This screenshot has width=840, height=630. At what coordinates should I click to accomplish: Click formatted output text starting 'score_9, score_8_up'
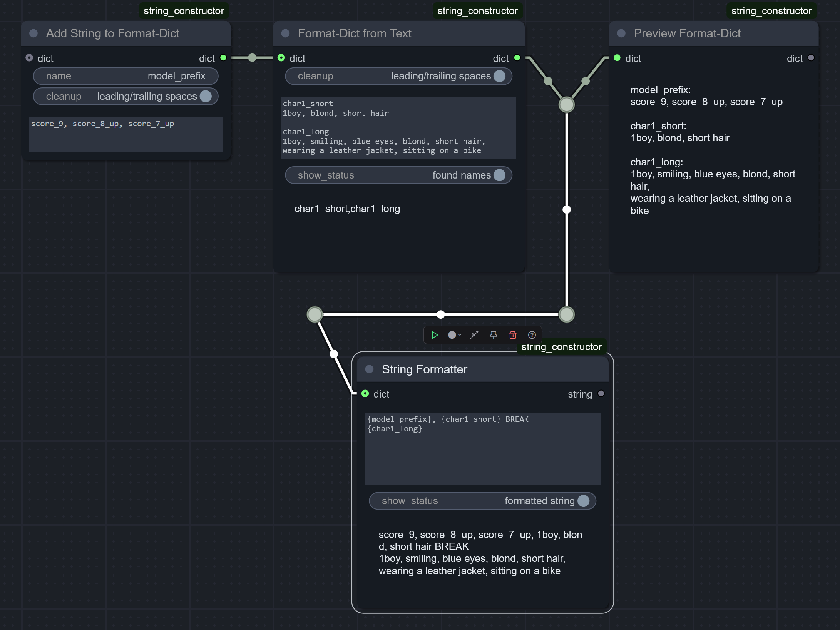pyautogui.click(x=480, y=553)
